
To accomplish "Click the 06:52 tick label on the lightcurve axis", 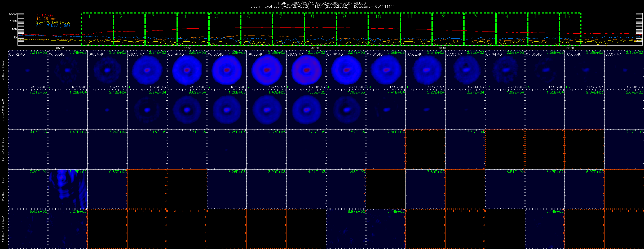I will click(60, 48).
